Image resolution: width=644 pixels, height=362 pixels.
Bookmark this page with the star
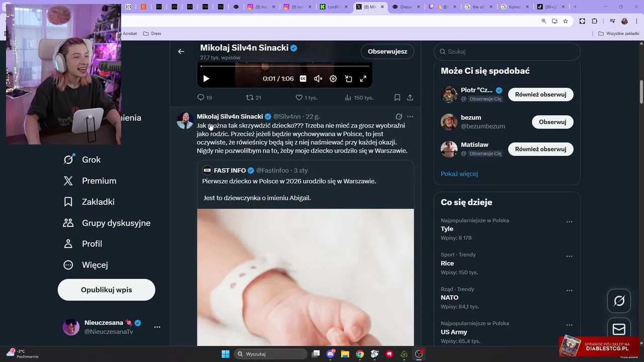tap(566, 21)
